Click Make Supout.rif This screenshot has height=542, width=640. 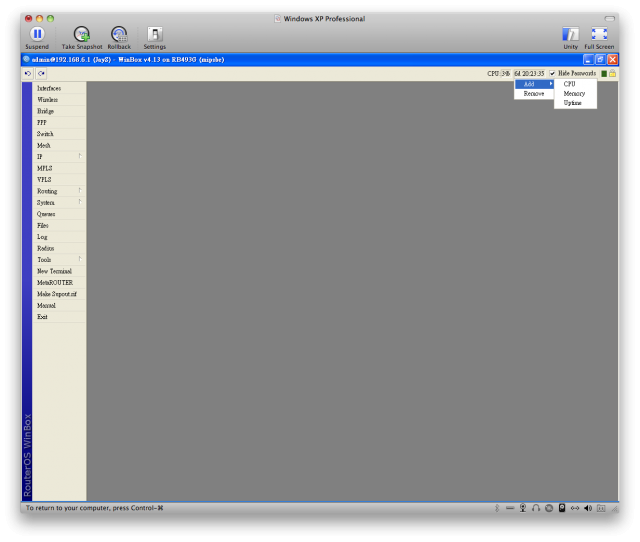point(59,294)
